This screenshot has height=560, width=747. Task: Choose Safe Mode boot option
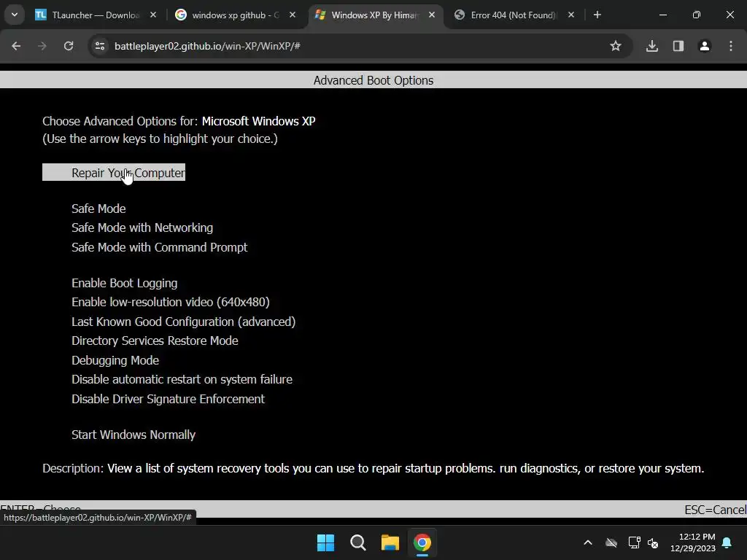[98, 209]
